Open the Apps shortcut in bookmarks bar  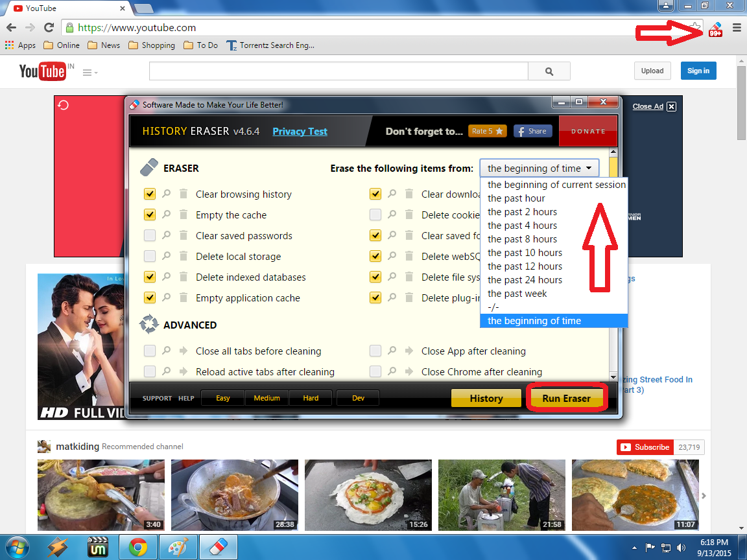21,45
